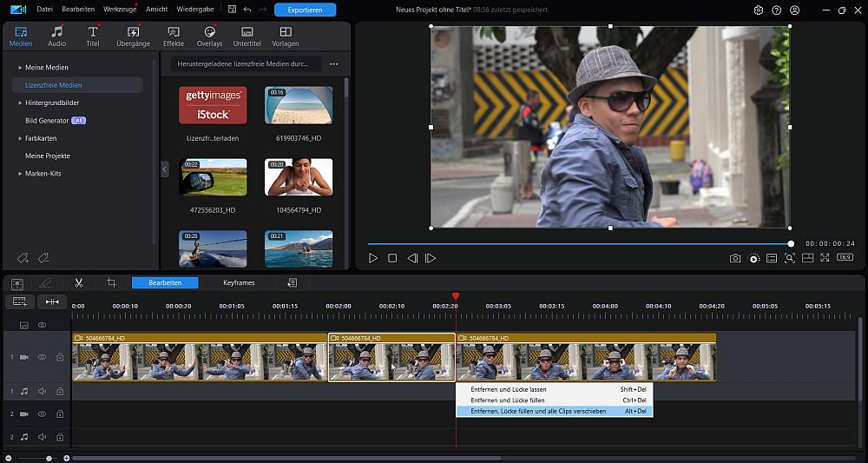Click the undo arrow icon
Image resolution: width=868 pixels, height=463 pixels.
pos(247,10)
